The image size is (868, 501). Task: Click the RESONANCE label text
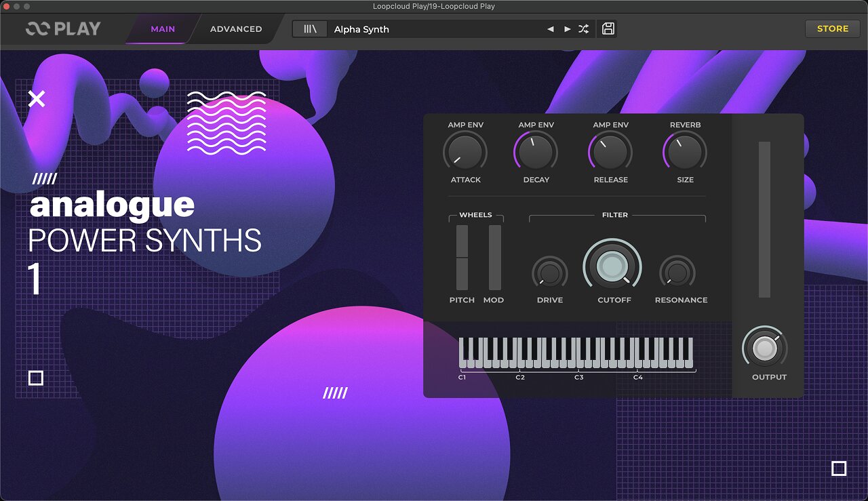click(681, 300)
